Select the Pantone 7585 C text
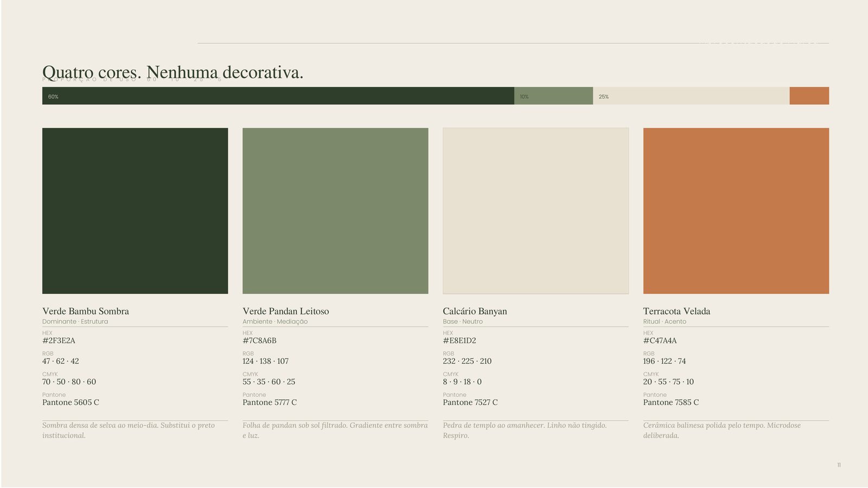This screenshot has width=868, height=488. click(671, 402)
